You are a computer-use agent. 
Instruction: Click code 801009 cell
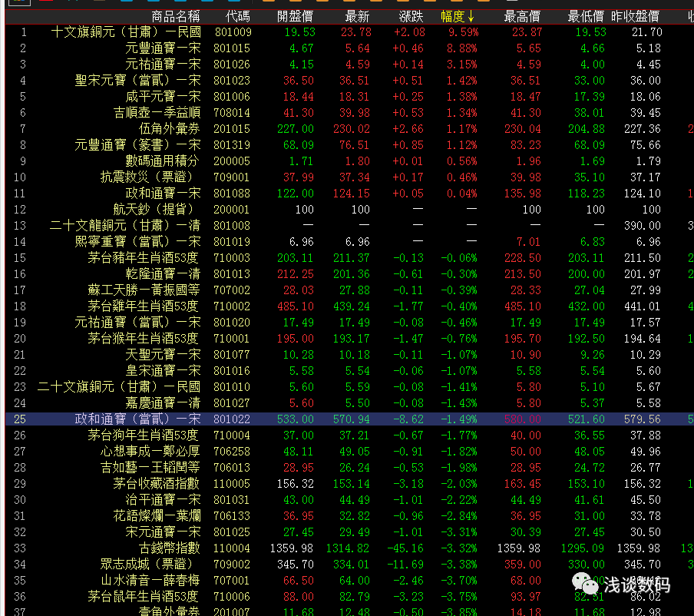tap(233, 32)
